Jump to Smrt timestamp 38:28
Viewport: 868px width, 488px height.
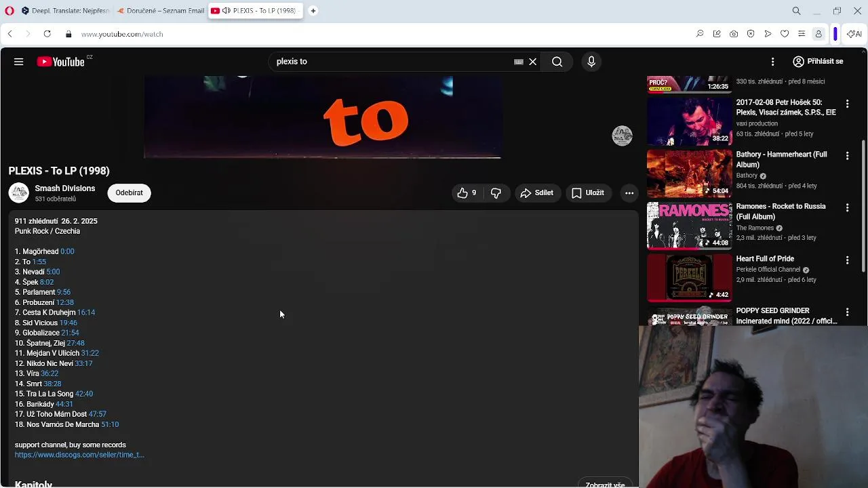(x=52, y=384)
